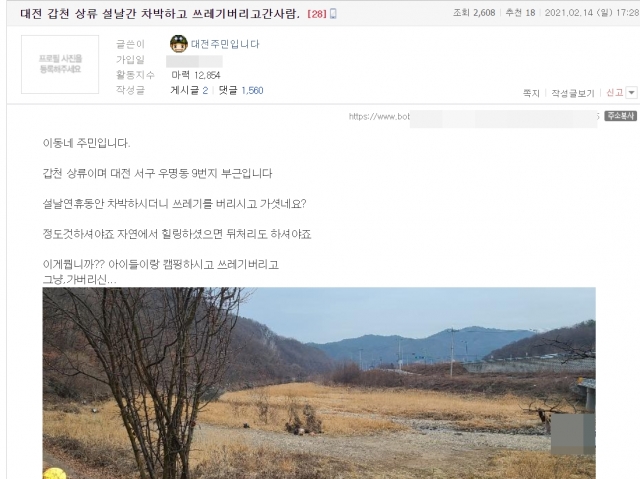Click the mobile phone icon beside comment count
Screen dimensions: 640x479
click(333, 14)
